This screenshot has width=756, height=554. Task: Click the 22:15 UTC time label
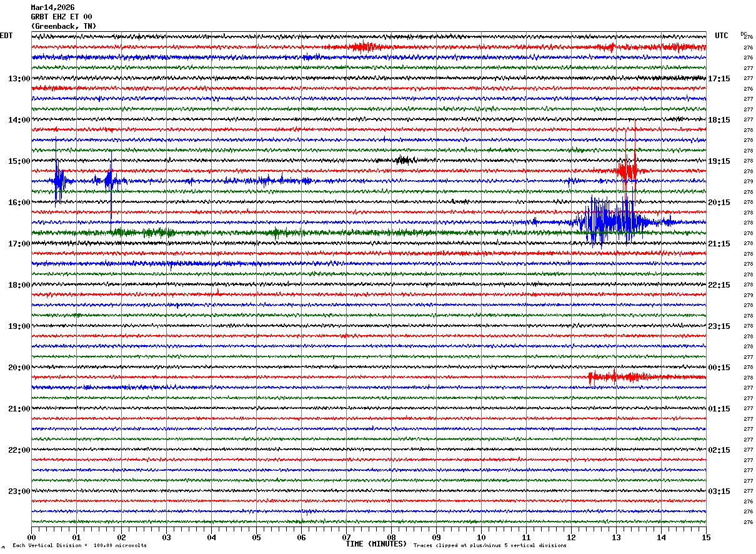point(719,285)
